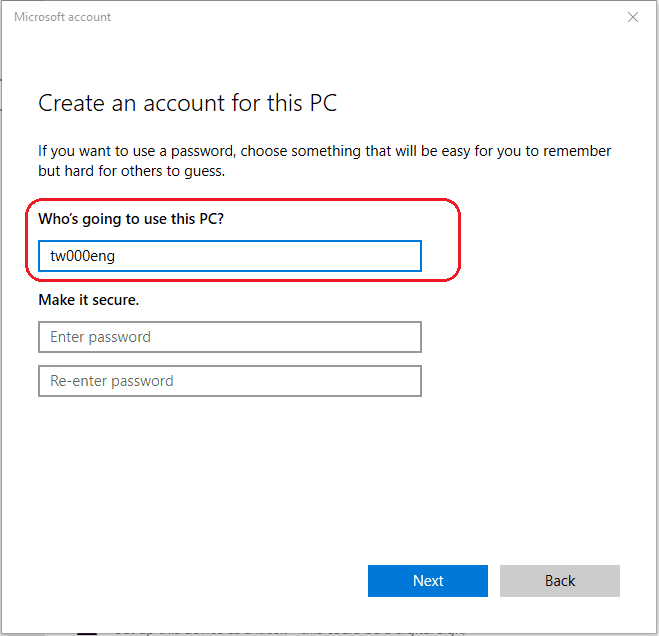This screenshot has width=659, height=636.
Task: Click the "Microsoft account" window title text
Action: coord(63,17)
